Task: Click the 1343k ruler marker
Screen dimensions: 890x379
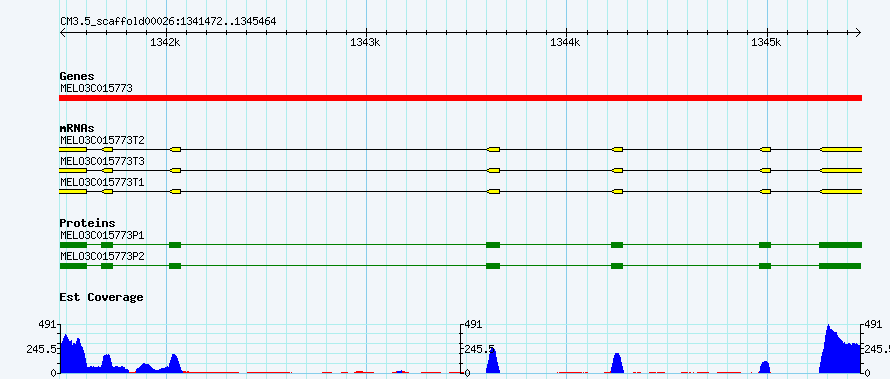Action: click(x=366, y=42)
